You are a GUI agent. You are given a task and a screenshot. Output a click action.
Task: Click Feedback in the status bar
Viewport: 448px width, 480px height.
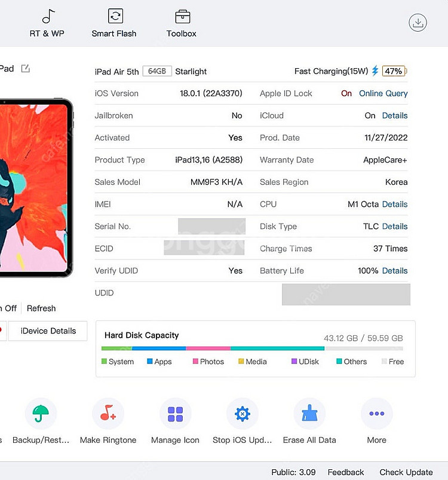tap(346, 472)
